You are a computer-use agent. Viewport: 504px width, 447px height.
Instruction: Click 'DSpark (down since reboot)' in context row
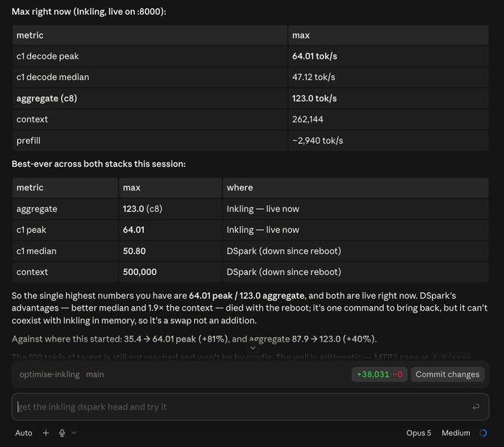[x=284, y=272]
